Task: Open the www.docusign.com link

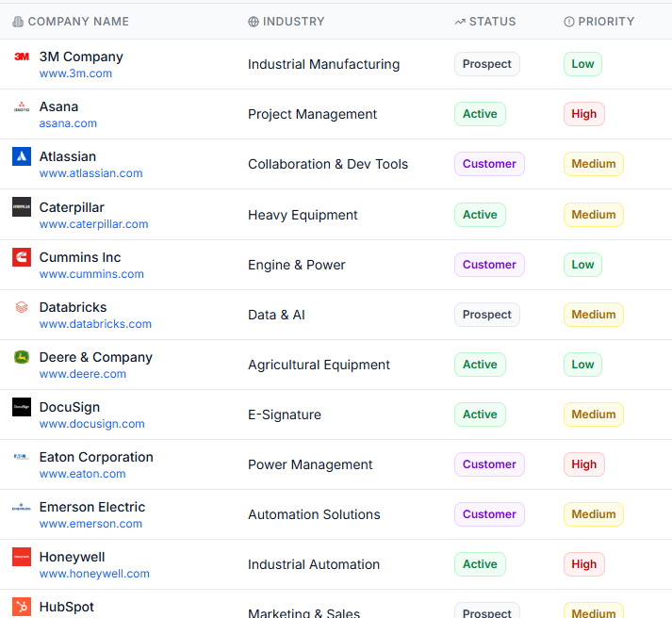Action: point(92,424)
